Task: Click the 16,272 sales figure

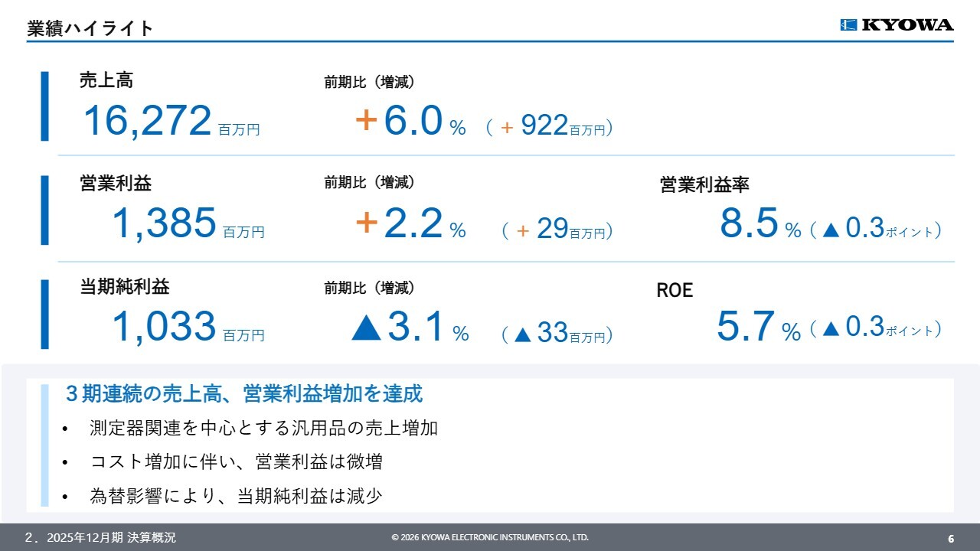Action: (147, 122)
